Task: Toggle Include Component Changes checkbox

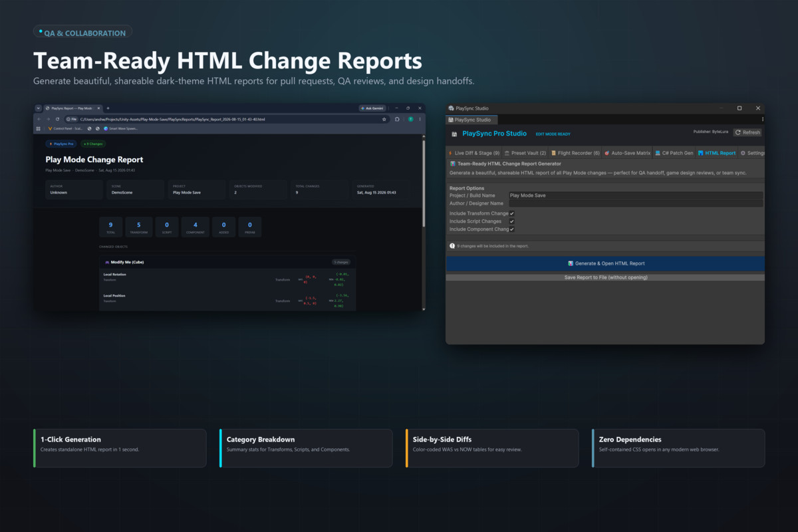Action: pyautogui.click(x=511, y=229)
